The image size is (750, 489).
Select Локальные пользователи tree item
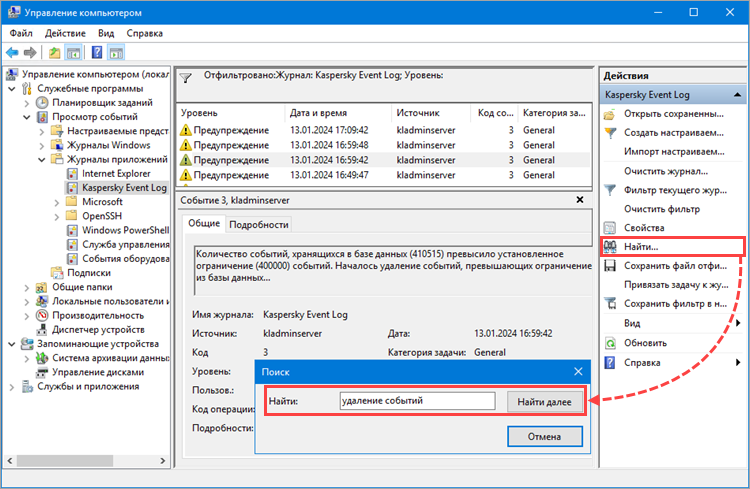111,301
